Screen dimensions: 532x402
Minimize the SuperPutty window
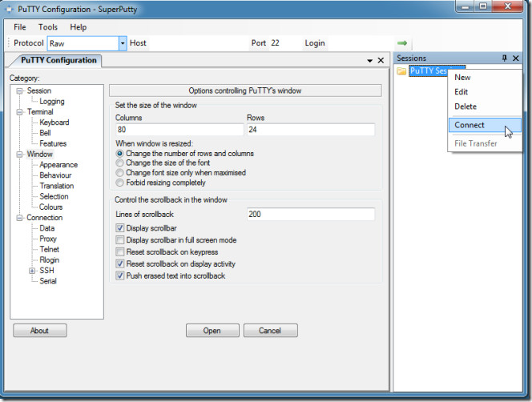465,6
